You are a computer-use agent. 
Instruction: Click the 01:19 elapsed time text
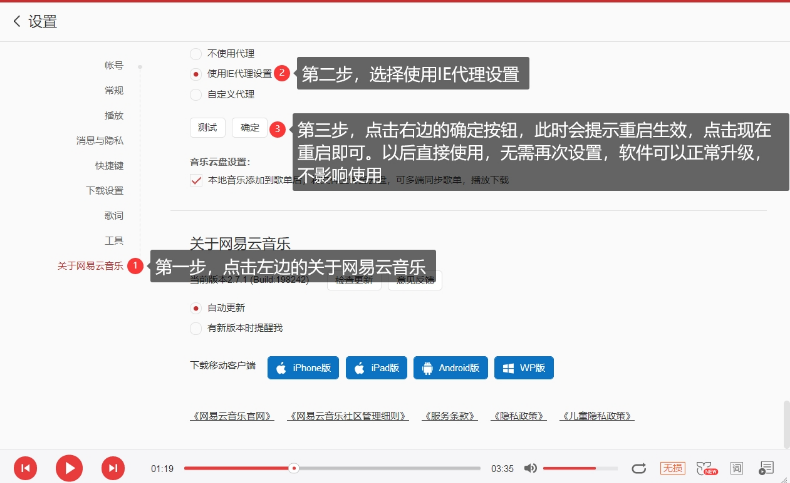click(162, 469)
